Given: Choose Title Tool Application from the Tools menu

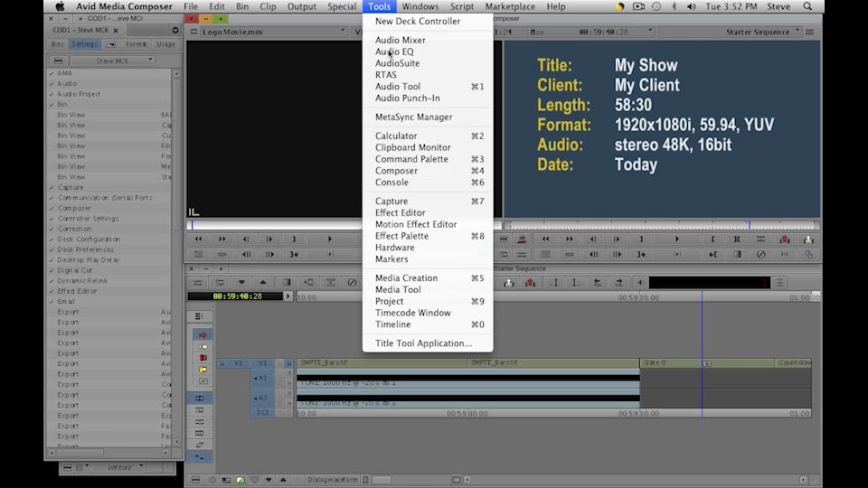Looking at the screenshot, I should click(x=423, y=343).
